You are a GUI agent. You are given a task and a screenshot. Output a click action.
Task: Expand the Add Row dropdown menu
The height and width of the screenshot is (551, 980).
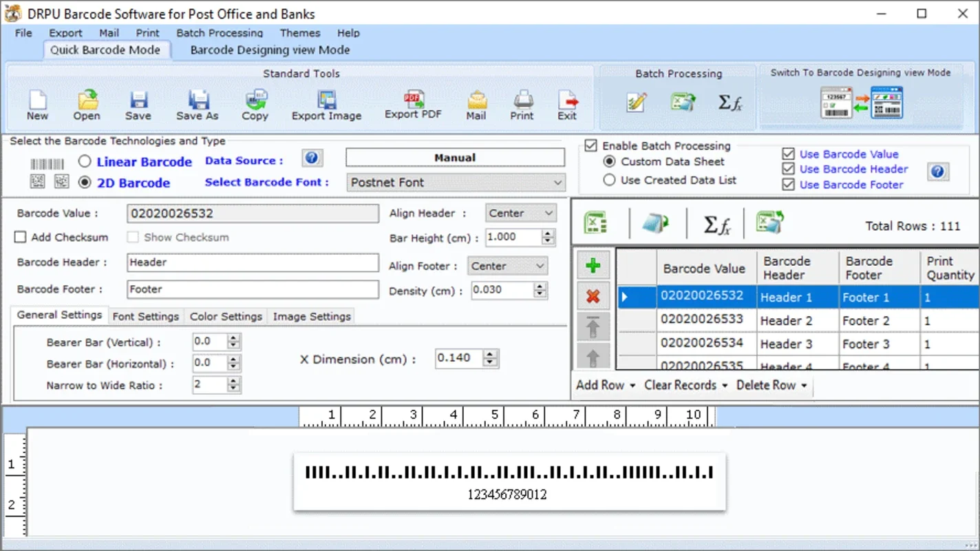(x=606, y=385)
